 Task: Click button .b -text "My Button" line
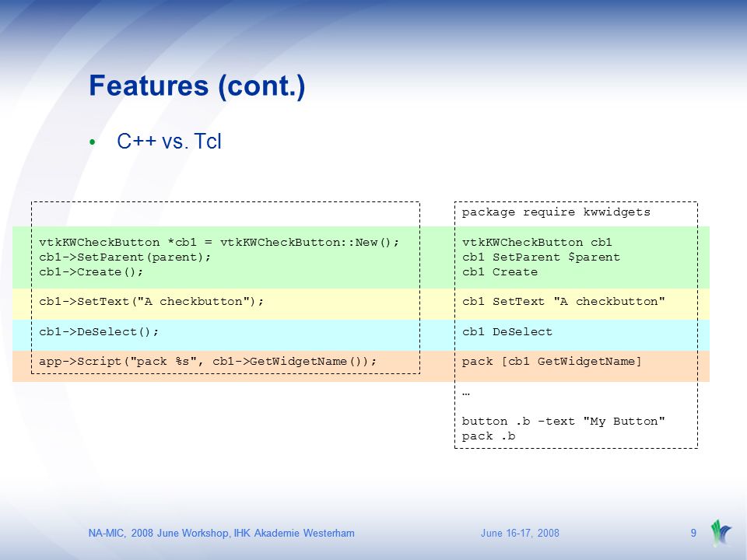point(563,422)
